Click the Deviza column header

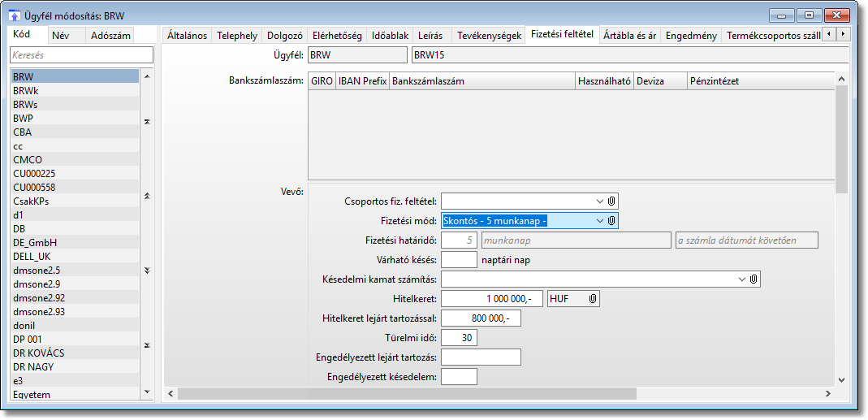click(x=660, y=81)
